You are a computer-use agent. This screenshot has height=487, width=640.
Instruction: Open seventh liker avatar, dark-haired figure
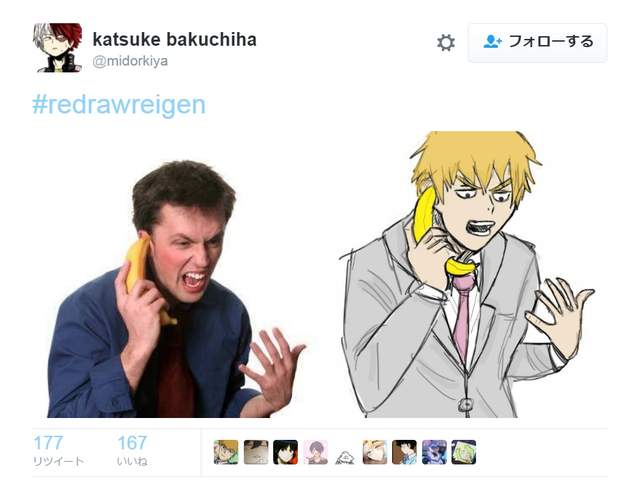click(404, 452)
